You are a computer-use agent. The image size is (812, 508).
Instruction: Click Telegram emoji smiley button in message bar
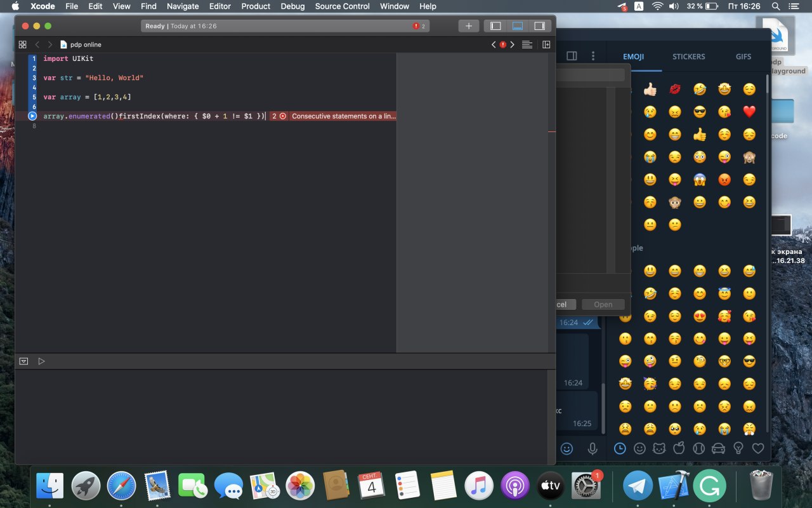point(566,448)
